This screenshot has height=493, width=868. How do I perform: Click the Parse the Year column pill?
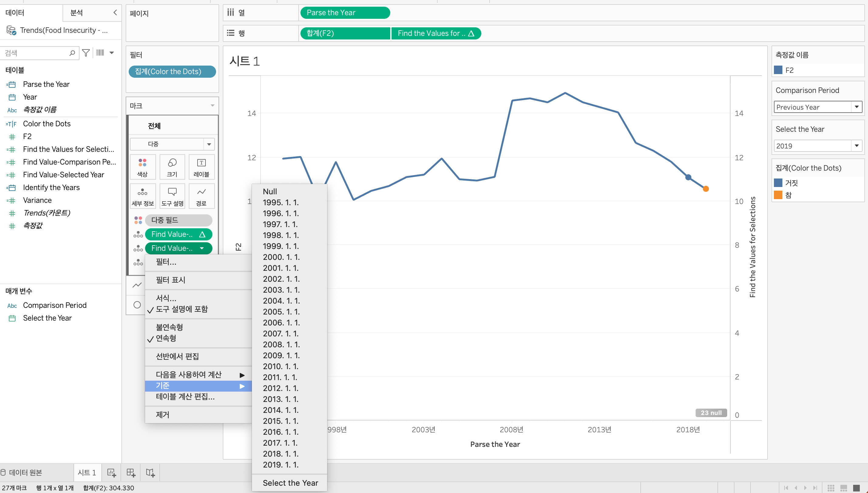tap(345, 12)
